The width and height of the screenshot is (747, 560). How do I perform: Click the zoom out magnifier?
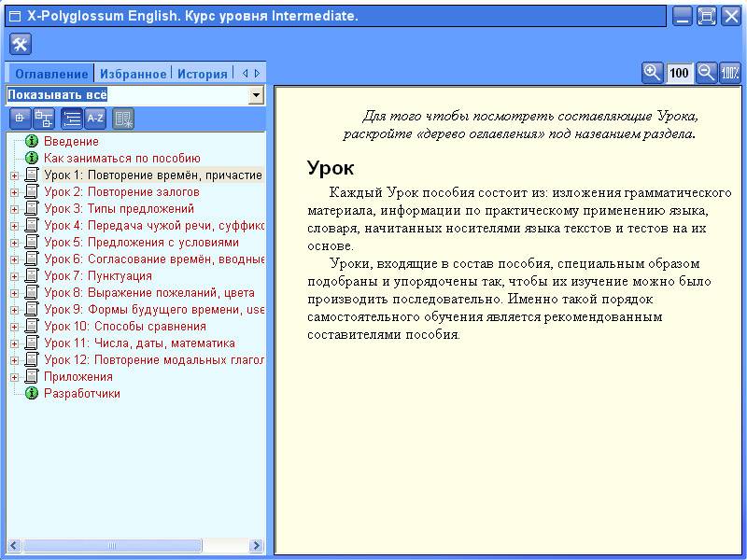(x=706, y=73)
